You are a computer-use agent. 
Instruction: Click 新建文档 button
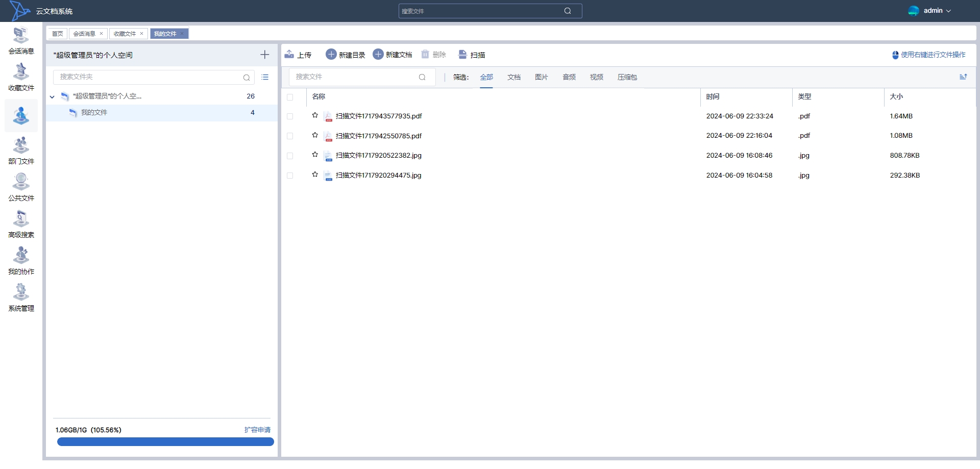pyautogui.click(x=393, y=55)
